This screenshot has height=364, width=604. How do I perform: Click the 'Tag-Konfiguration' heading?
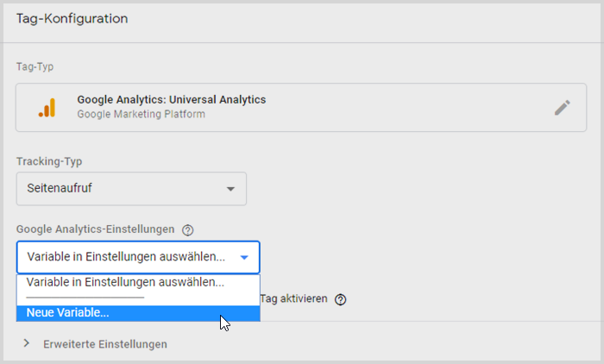pyautogui.click(x=72, y=18)
